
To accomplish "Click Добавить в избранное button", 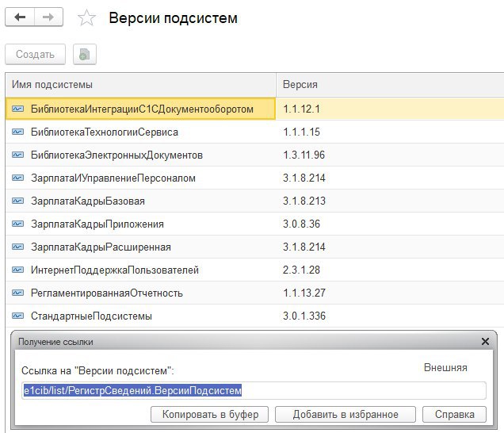I will [346, 414].
